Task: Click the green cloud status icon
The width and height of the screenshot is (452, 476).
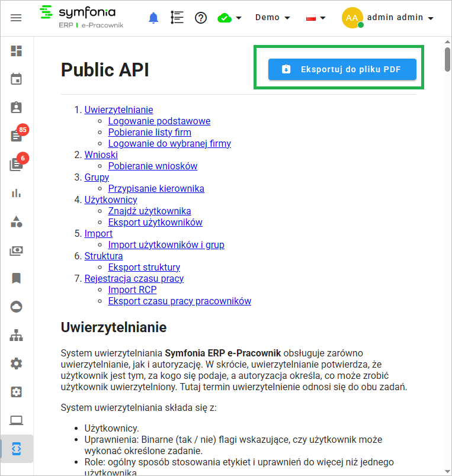Action: 225,18
